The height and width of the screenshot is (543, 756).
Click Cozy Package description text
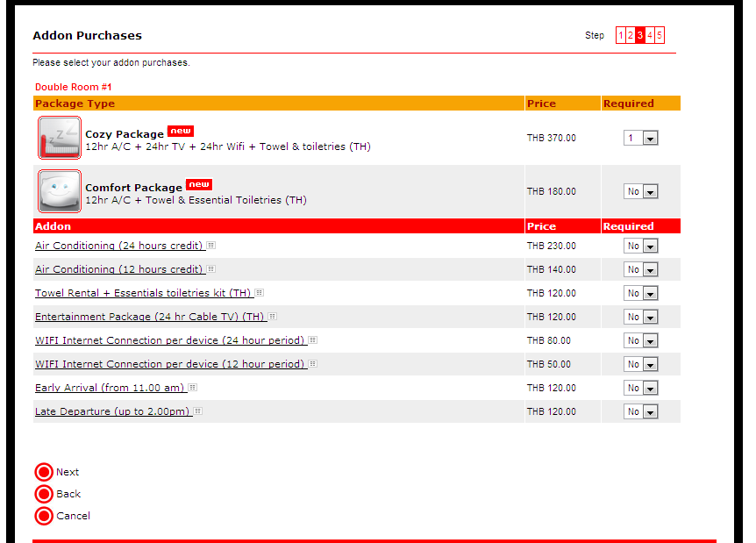pos(227,146)
